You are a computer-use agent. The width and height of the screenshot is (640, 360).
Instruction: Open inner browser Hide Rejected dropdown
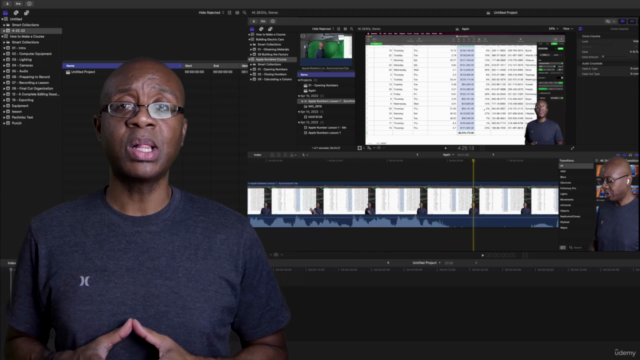pos(323,29)
